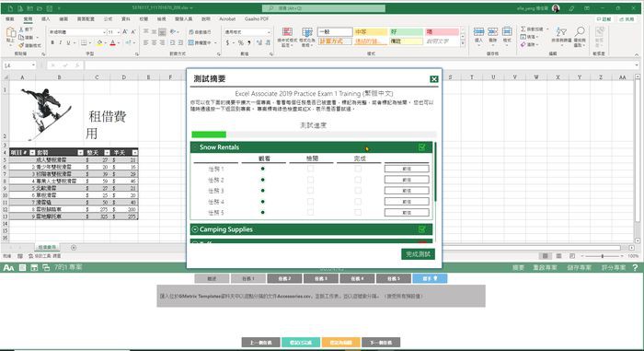This screenshot has height=351, width=644.
Task: Click the currency dollar format icon
Action: pos(227,42)
